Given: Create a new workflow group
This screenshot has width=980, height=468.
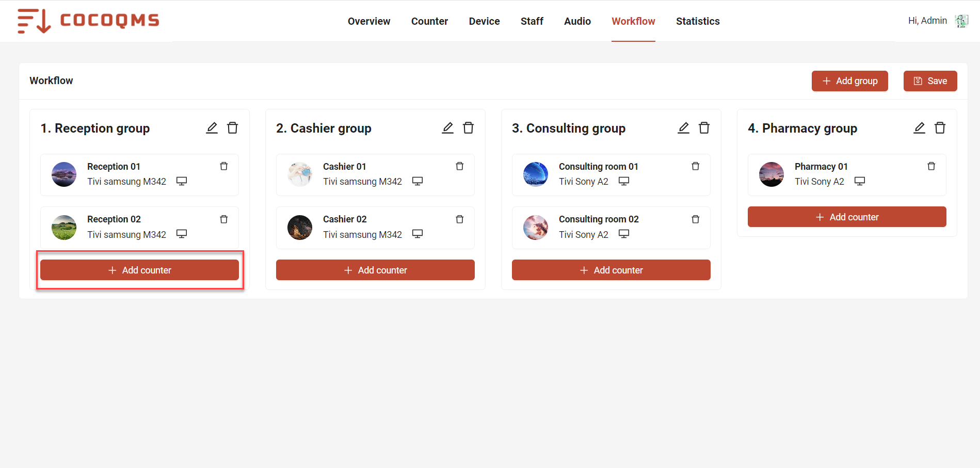Looking at the screenshot, I should [x=850, y=81].
